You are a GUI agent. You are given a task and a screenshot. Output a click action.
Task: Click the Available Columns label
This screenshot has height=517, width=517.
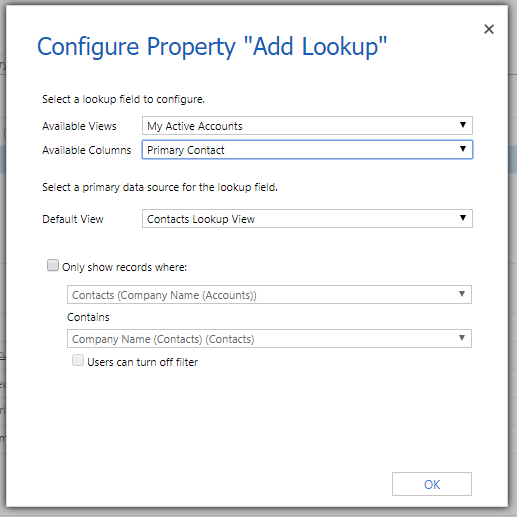(87, 150)
